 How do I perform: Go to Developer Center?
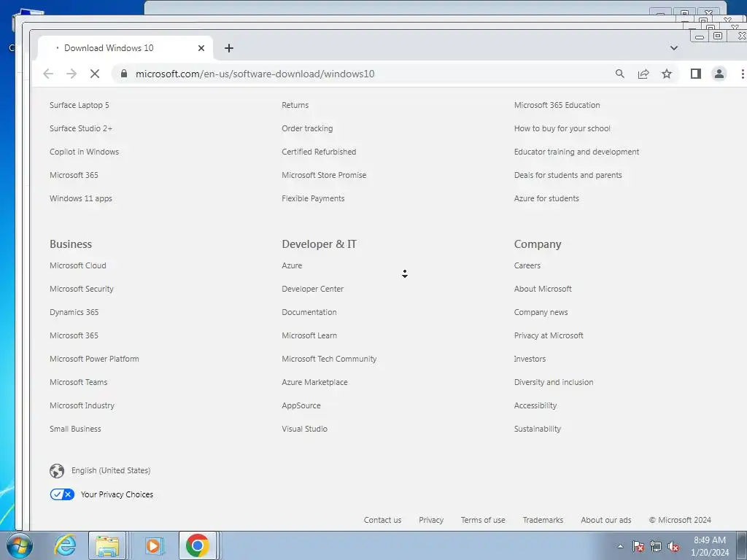click(312, 289)
